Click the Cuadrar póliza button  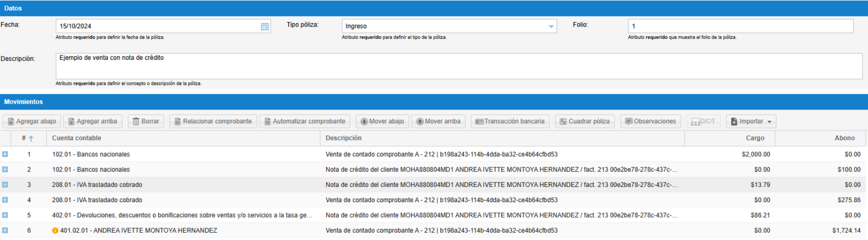584,121
